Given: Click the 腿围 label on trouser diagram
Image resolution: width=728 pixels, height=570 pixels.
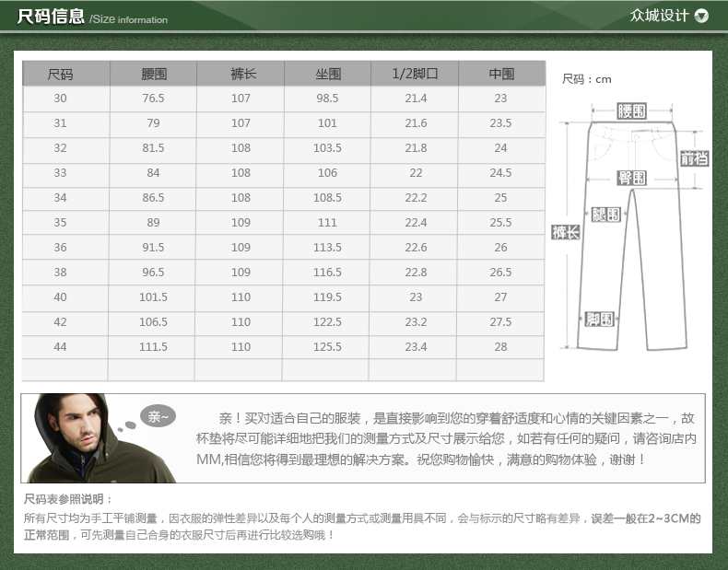Looking at the screenshot, I should [x=605, y=215].
